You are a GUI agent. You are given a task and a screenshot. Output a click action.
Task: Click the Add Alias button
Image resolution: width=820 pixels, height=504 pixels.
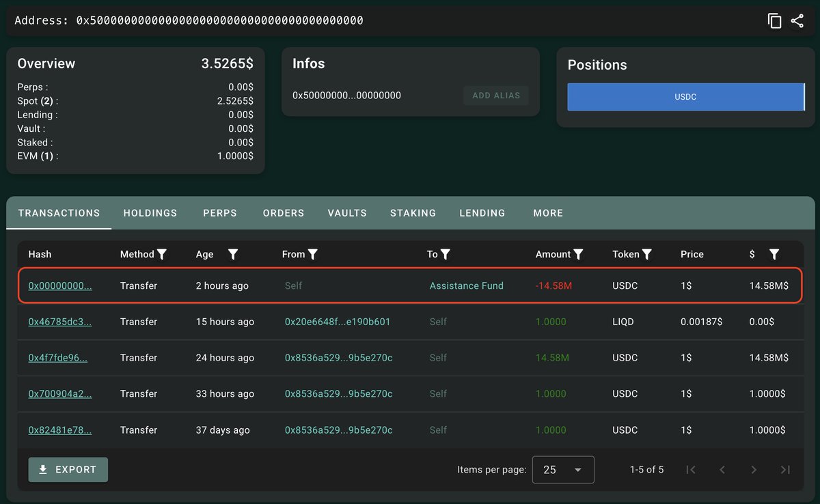(496, 96)
